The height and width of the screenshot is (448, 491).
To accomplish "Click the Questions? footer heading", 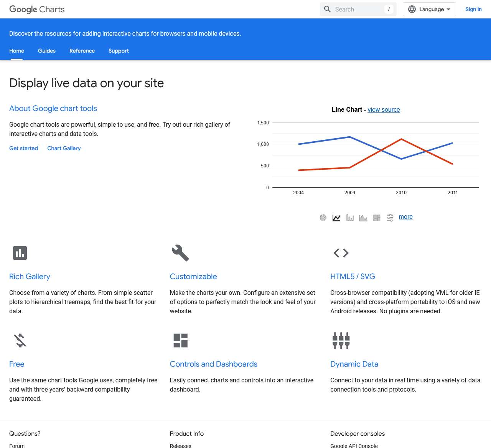I will [25, 433].
